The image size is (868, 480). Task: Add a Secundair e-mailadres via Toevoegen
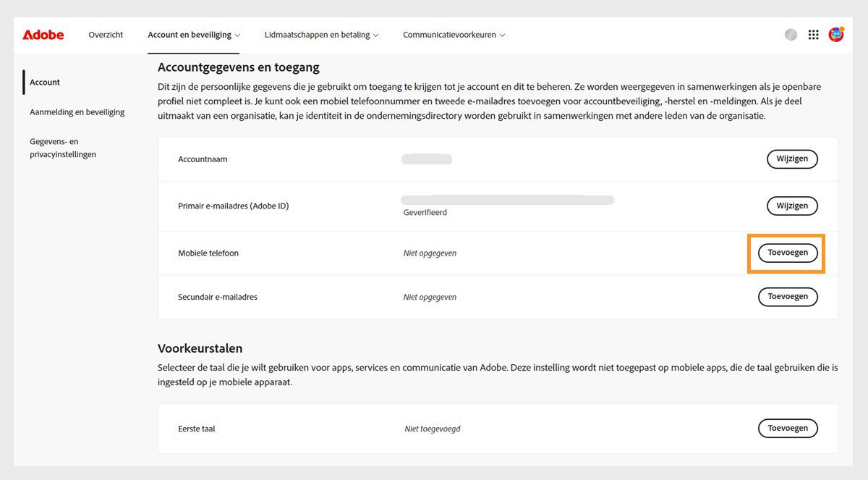pos(788,297)
